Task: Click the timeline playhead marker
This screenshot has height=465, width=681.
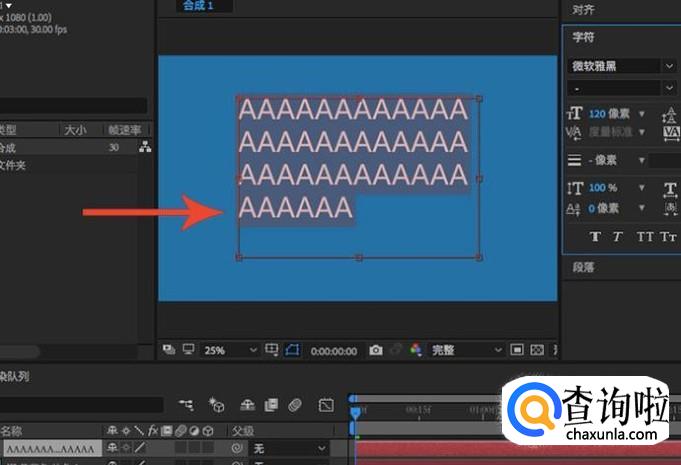Action: pos(355,412)
